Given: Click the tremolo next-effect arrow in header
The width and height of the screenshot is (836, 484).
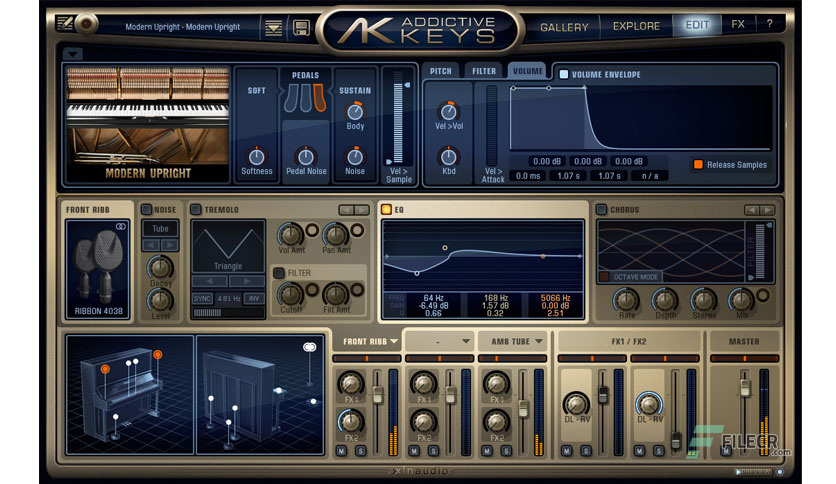Looking at the screenshot, I should pyautogui.click(x=361, y=210).
